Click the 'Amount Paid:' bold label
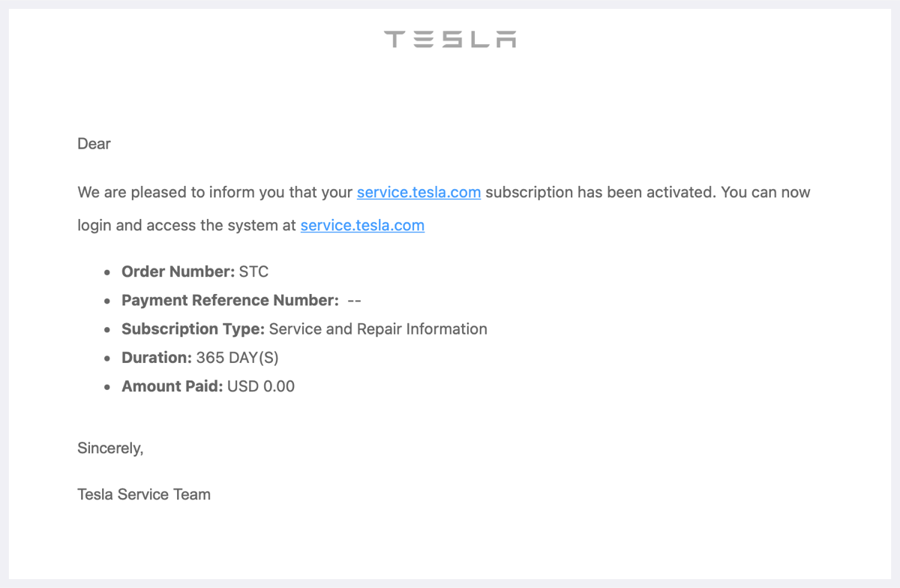This screenshot has height=588, width=900. point(172,386)
